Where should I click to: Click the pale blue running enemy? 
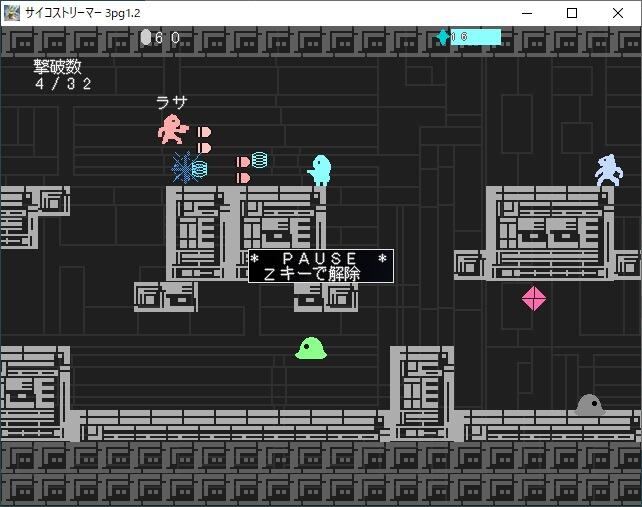(x=609, y=170)
